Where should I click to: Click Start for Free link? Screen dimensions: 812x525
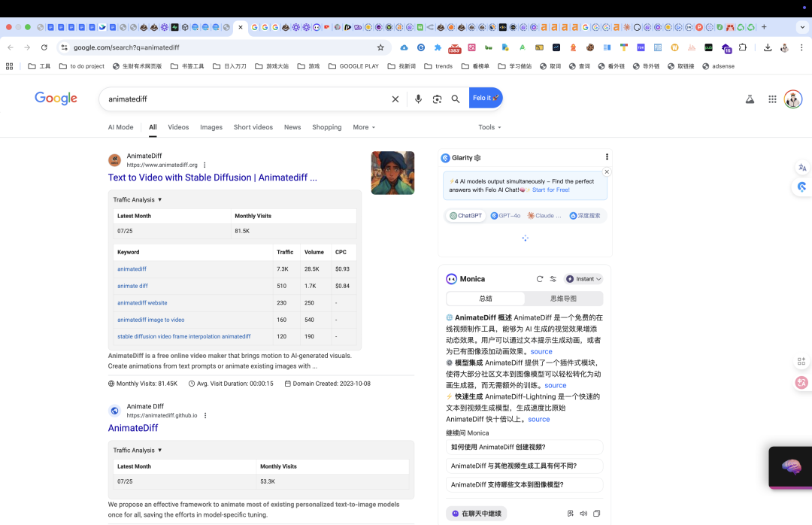[x=551, y=190]
